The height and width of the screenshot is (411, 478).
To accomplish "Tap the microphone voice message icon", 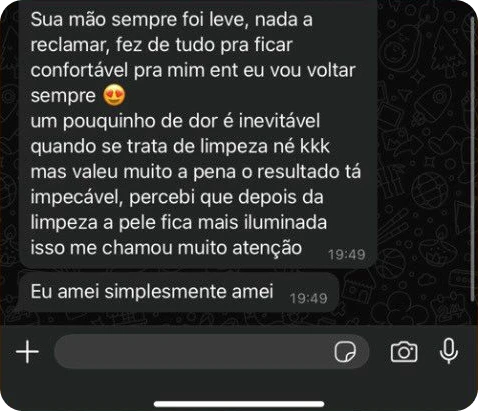I will tap(449, 351).
